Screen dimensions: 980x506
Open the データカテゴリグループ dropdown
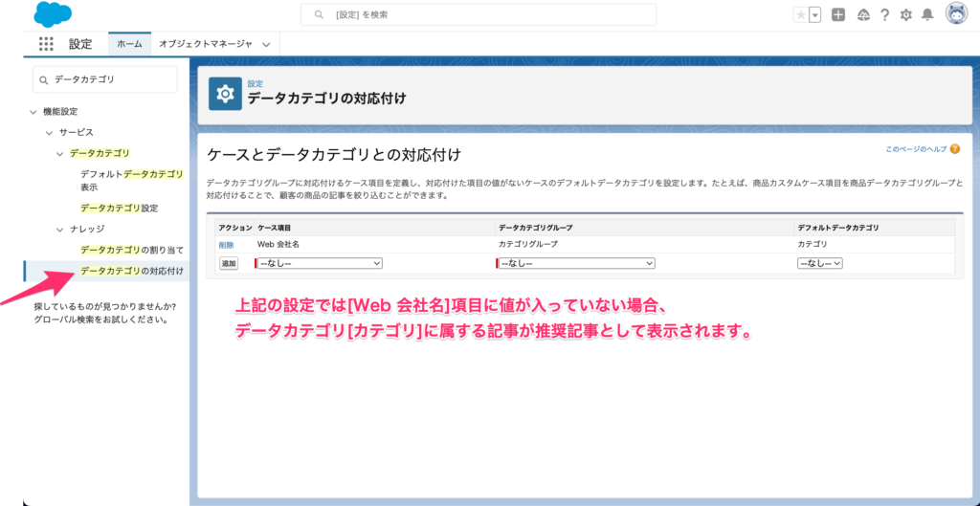(576, 264)
